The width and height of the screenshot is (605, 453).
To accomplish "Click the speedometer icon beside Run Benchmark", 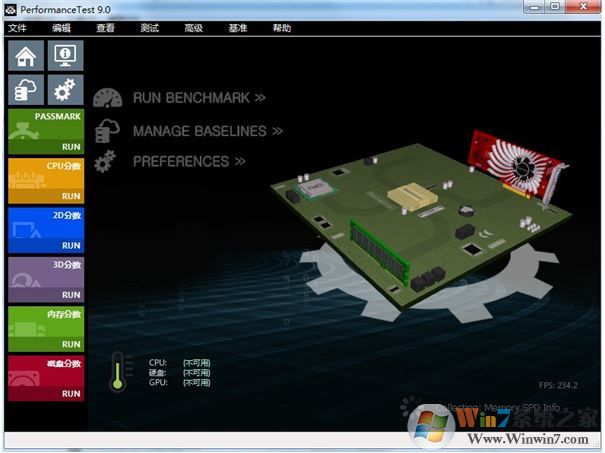I will pyautogui.click(x=107, y=98).
